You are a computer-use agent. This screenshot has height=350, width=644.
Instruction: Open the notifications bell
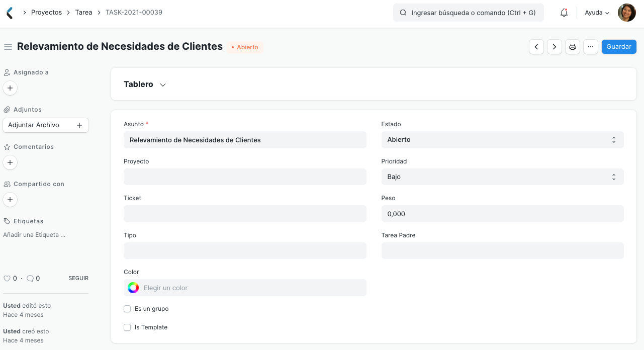click(x=564, y=13)
